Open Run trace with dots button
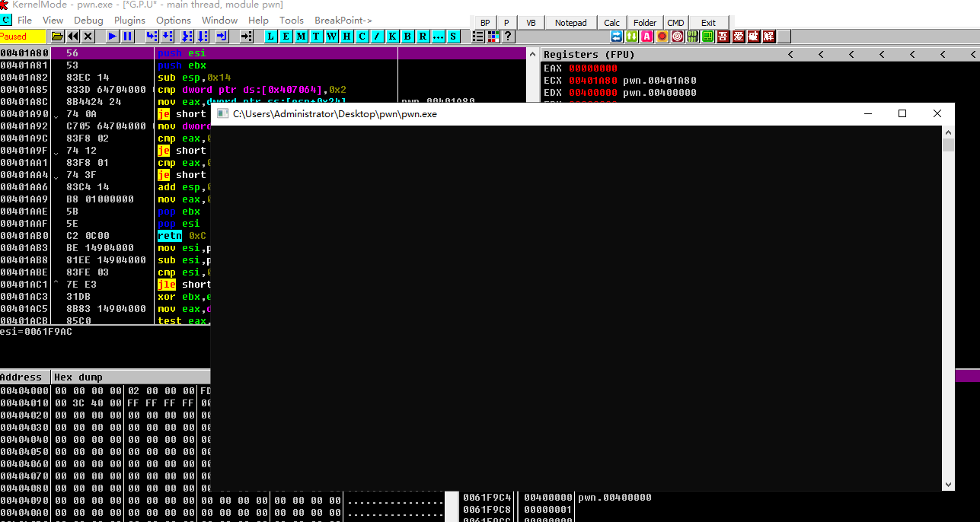Image resolution: width=980 pixels, height=522 pixels. [437, 36]
